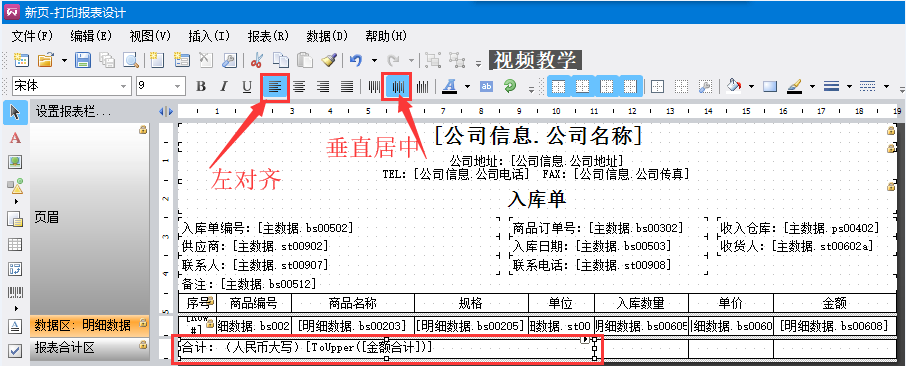
Task: Click the undo arrow icon
Action: click(356, 60)
